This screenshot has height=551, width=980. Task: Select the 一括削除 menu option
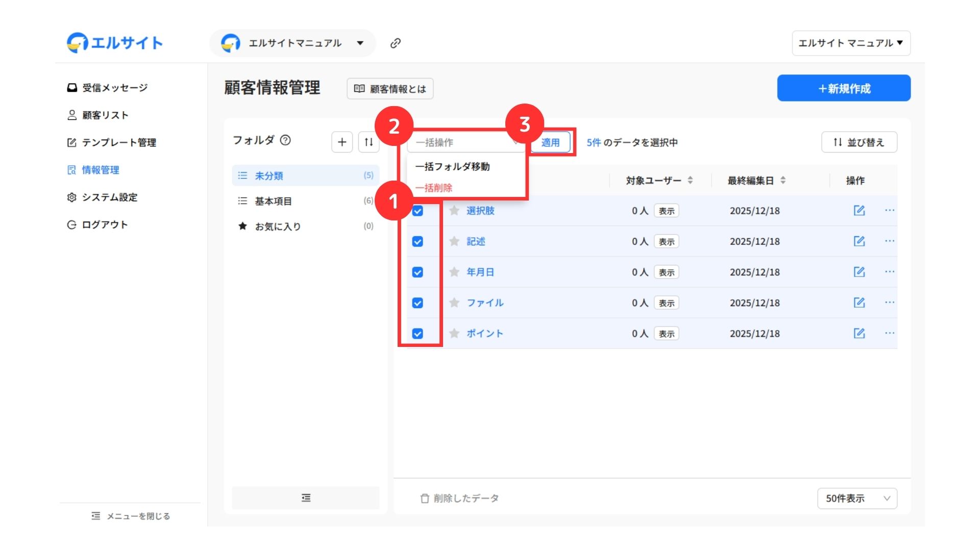pos(434,188)
